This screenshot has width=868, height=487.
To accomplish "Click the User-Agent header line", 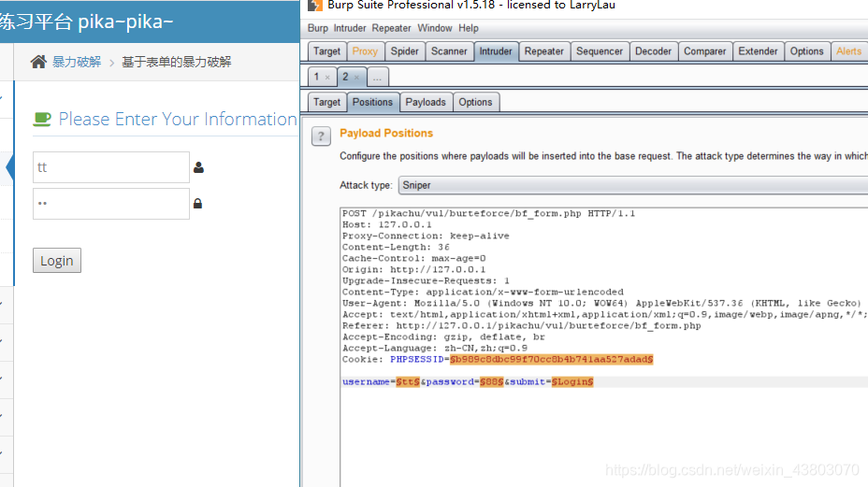I will [x=601, y=303].
